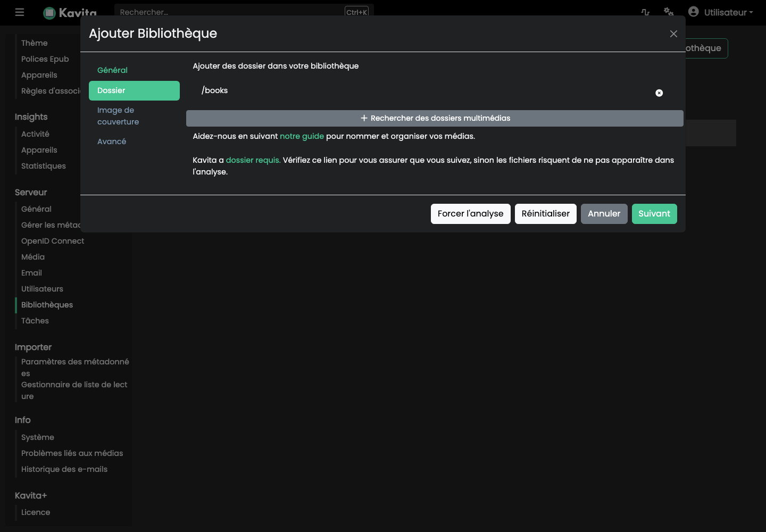
Task: Open Gérer les métadonnées sidebar item
Action: [x=51, y=225]
